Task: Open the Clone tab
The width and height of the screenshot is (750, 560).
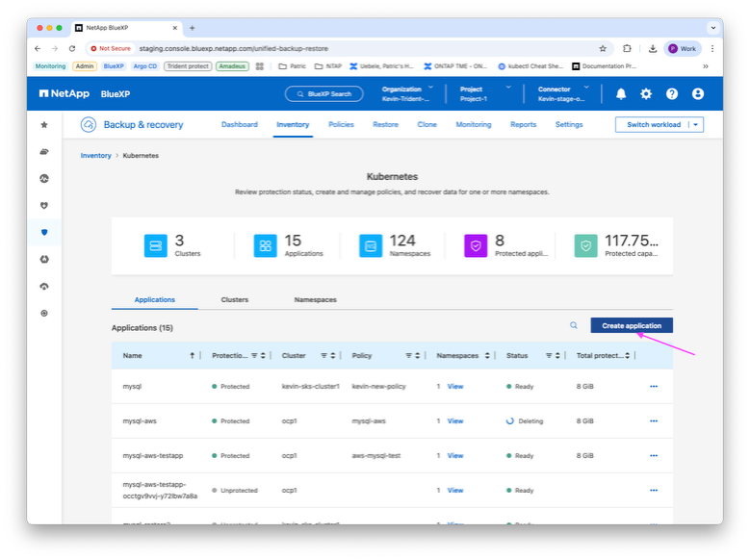Action: [427, 124]
